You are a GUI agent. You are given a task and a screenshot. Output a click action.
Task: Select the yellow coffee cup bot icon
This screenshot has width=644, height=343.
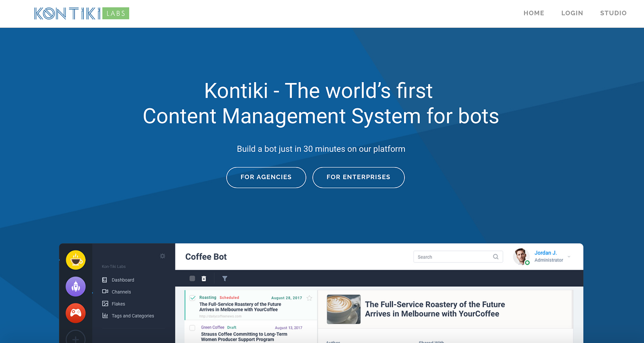point(76,260)
